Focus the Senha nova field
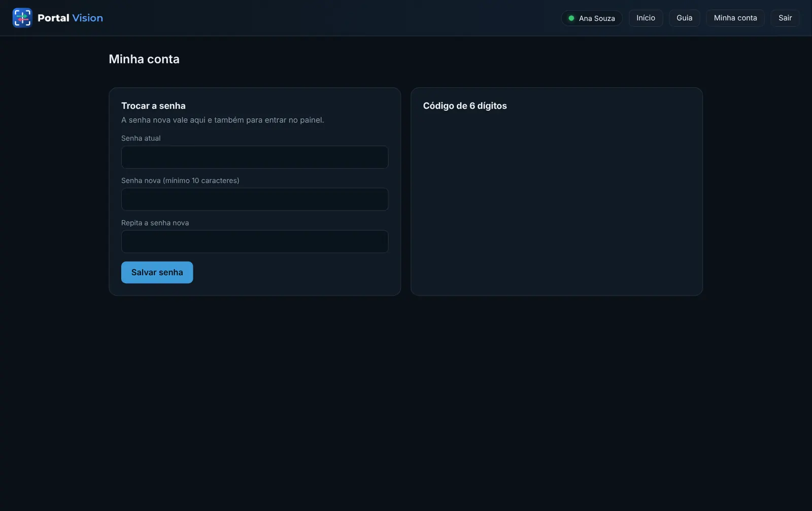 click(x=255, y=199)
